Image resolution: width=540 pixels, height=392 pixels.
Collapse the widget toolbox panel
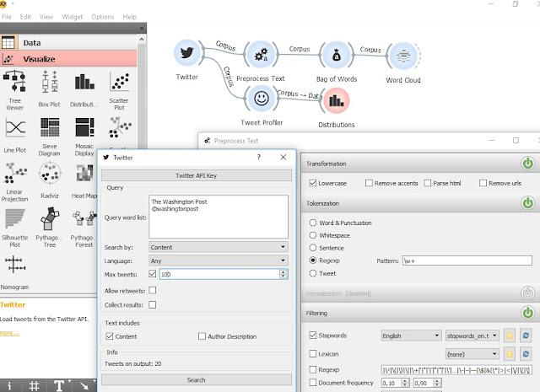click(142, 28)
